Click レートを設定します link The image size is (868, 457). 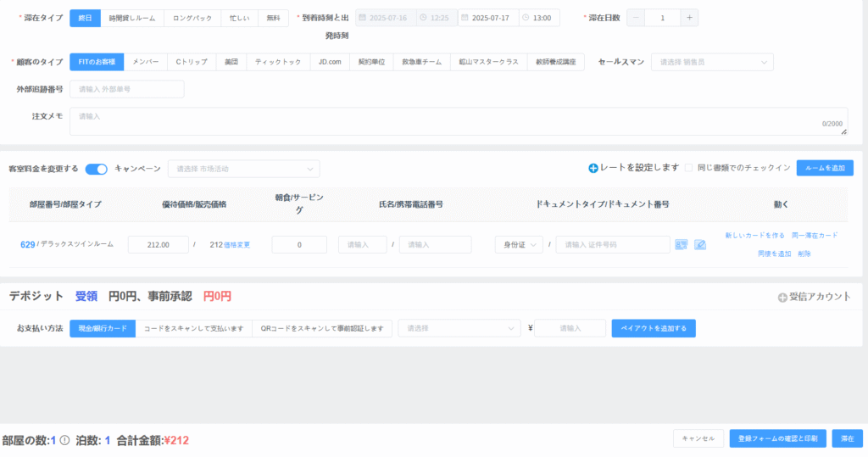point(639,168)
